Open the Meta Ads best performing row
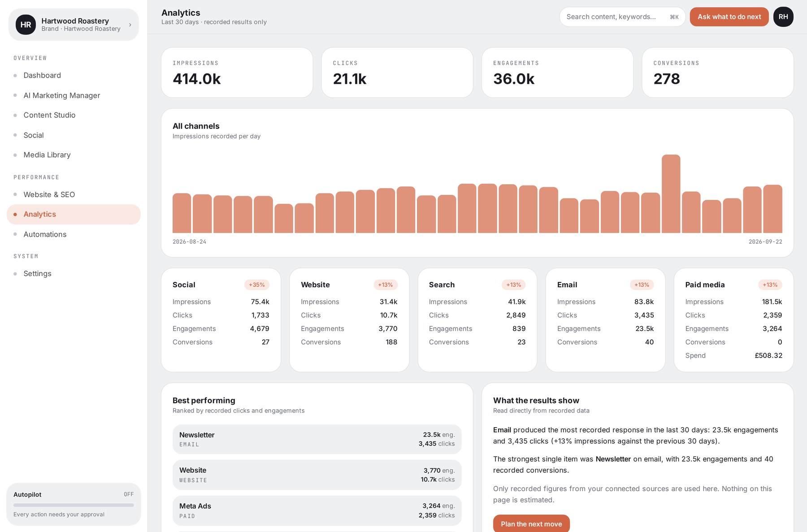The height and width of the screenshot is (532, 807). coord(317,510)
